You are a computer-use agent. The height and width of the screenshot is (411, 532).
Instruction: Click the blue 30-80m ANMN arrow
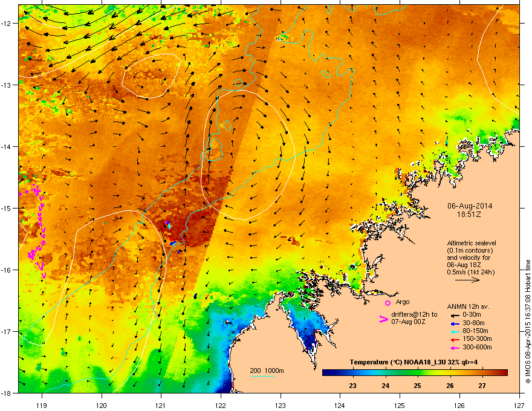(455, 323)
